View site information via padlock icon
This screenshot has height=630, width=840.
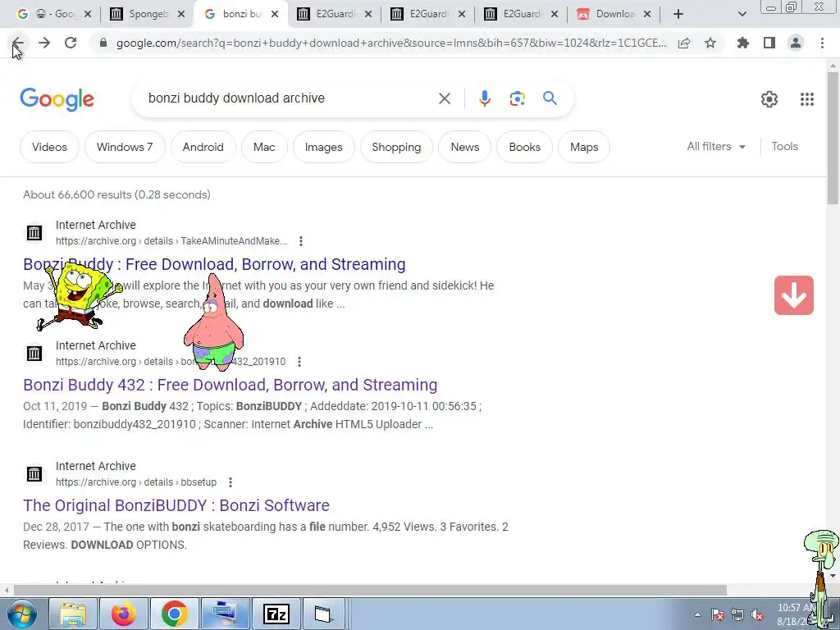click(103, 43)
